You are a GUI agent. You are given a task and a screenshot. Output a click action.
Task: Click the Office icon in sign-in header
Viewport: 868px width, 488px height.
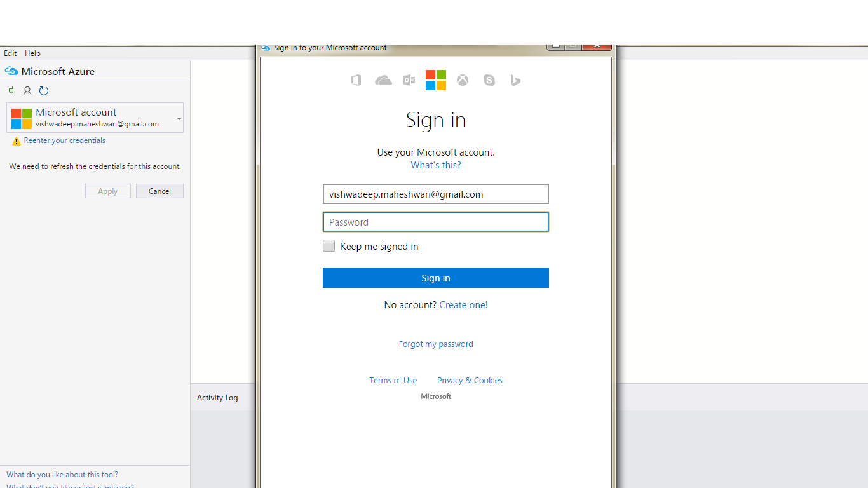click(356, 80)
